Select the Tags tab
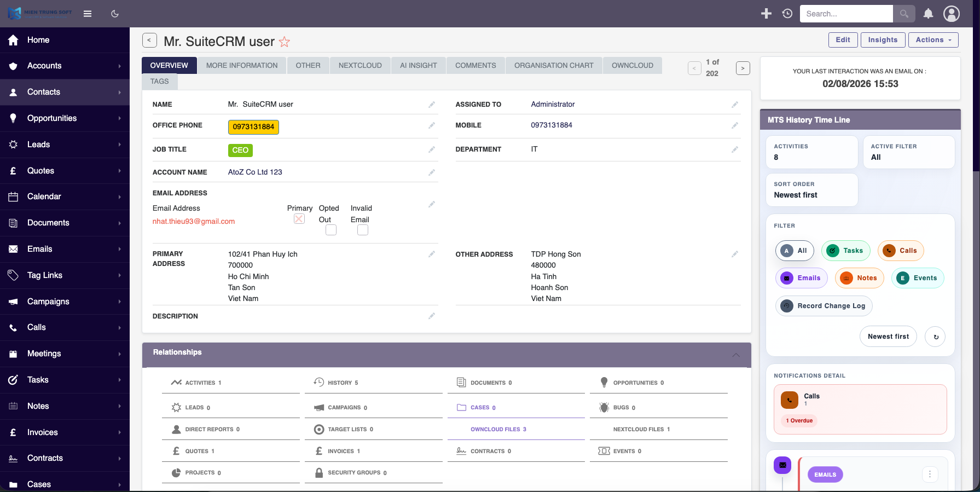Image resolution: width=980 pixels, height=492 pixels. click(x=160, y=81)
